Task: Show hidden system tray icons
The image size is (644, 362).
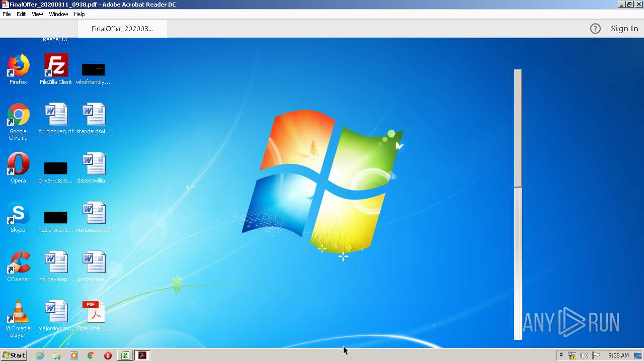Action: click(x=561, y=355)
